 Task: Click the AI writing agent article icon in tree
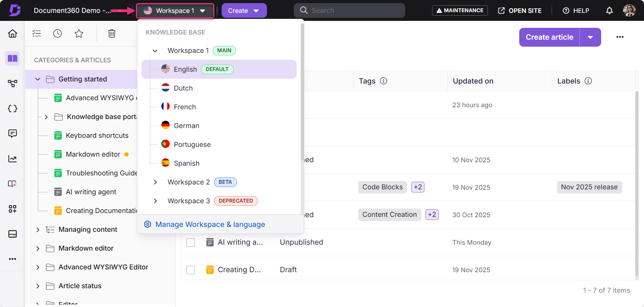[58, 192]
